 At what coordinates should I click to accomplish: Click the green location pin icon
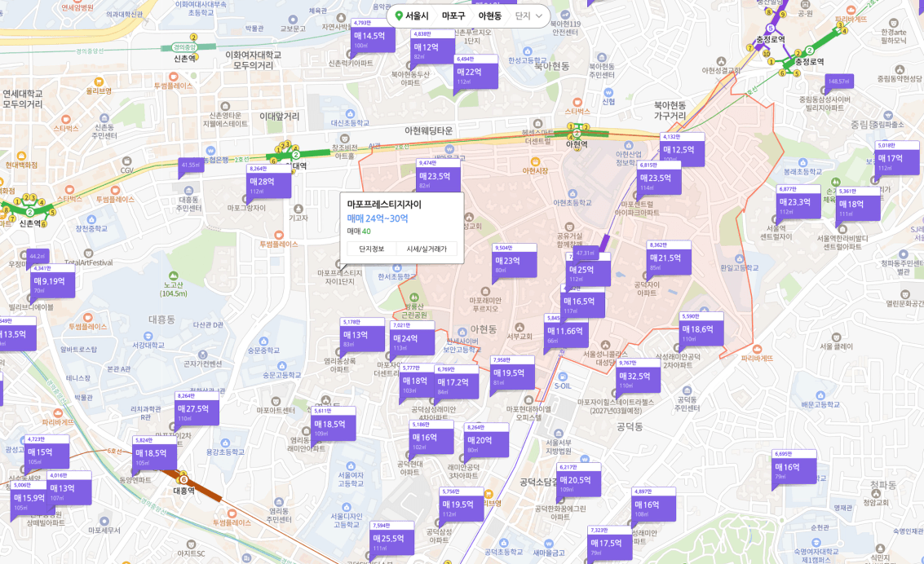pyautogui.click(x=399, y=16)
